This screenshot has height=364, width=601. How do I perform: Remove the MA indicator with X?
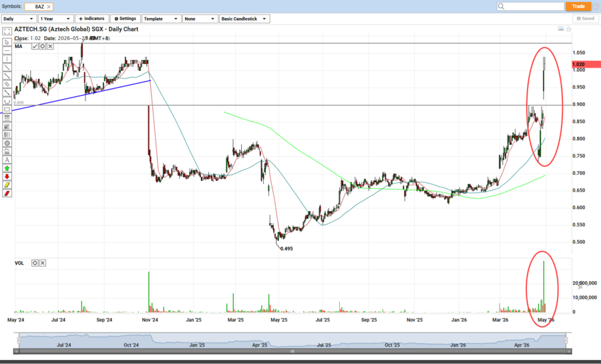point(51,47)
